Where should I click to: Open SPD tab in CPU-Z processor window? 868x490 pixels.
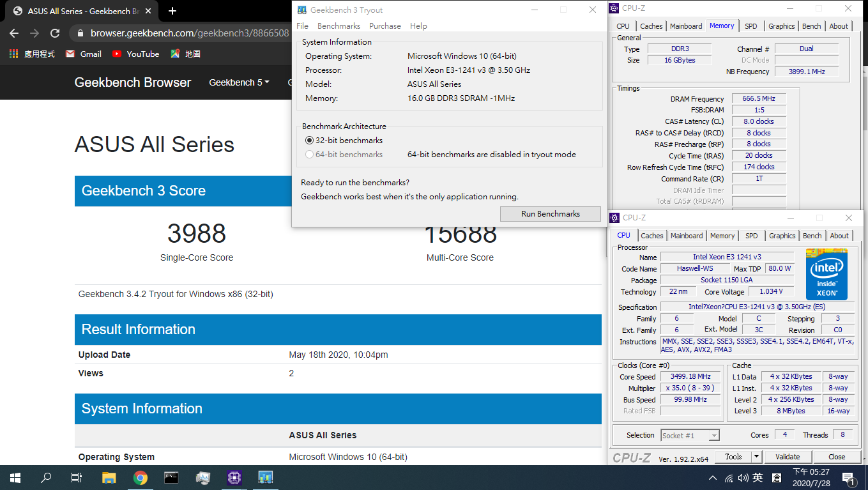pos(752,236)
